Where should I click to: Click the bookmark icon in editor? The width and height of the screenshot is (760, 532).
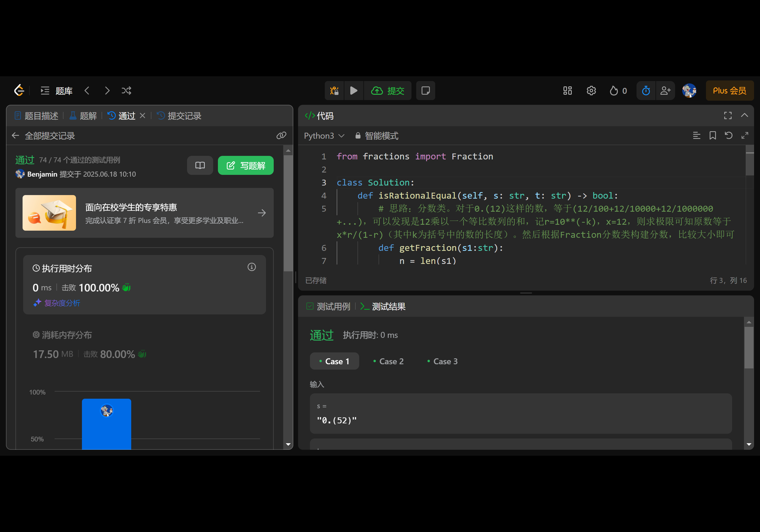(712, 135)
